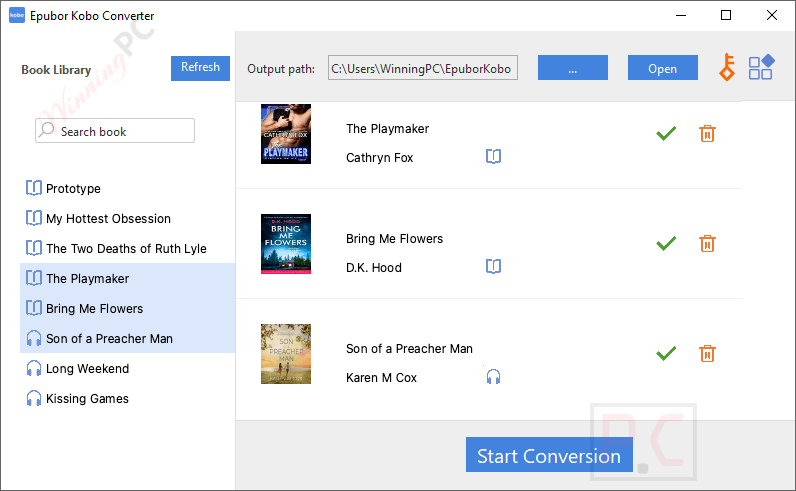Click the orange key registration icon
This screenshot has width=796, height=491.
click(727, 67)
